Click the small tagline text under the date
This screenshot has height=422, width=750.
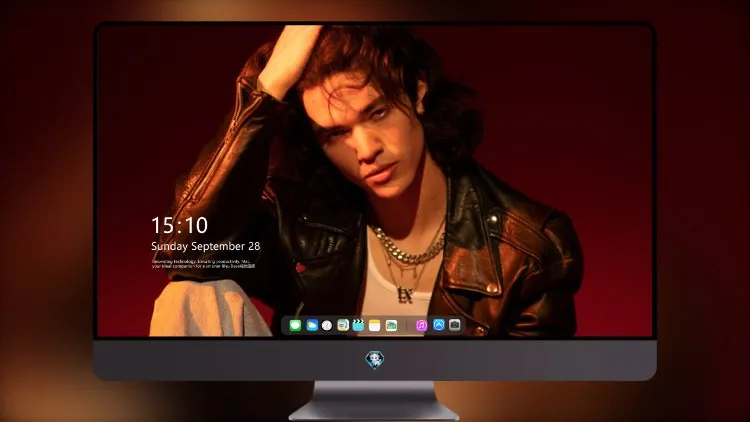coord(203,264)
